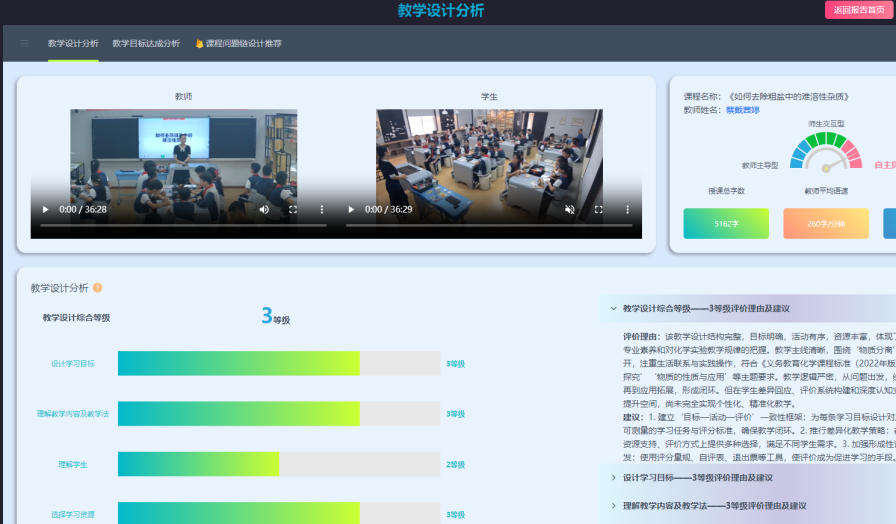Viewport: 896px width, 524px height.
Task: Play the student video
Action: (350, 210)
